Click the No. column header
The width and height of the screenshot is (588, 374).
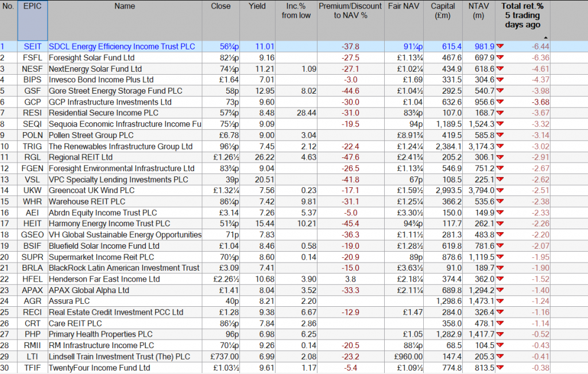(x=8, y=21)
